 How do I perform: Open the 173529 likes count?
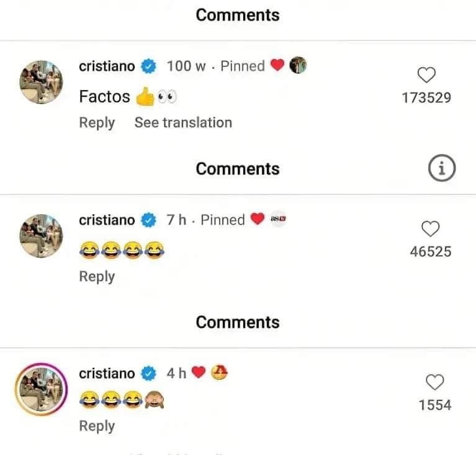426,97
